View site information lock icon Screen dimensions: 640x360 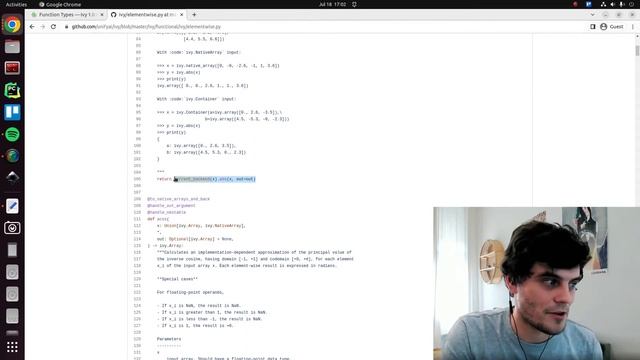pyautogui.click(x=67, y=27)
